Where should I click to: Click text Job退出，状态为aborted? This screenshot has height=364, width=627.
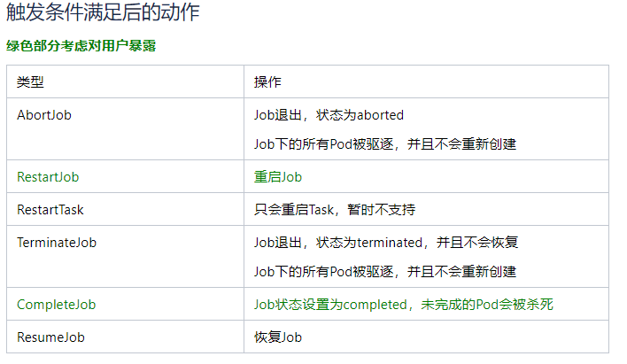tap(329, 115)
